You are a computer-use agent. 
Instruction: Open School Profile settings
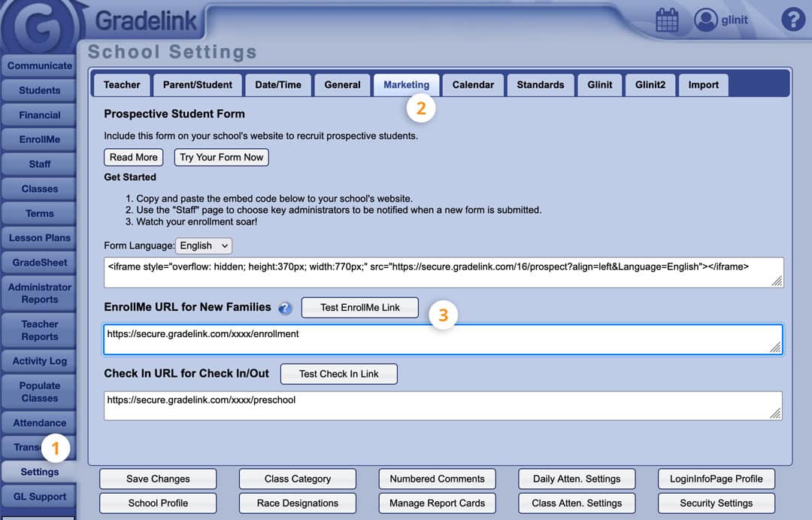pyautogui.click(x=158, y=503)
